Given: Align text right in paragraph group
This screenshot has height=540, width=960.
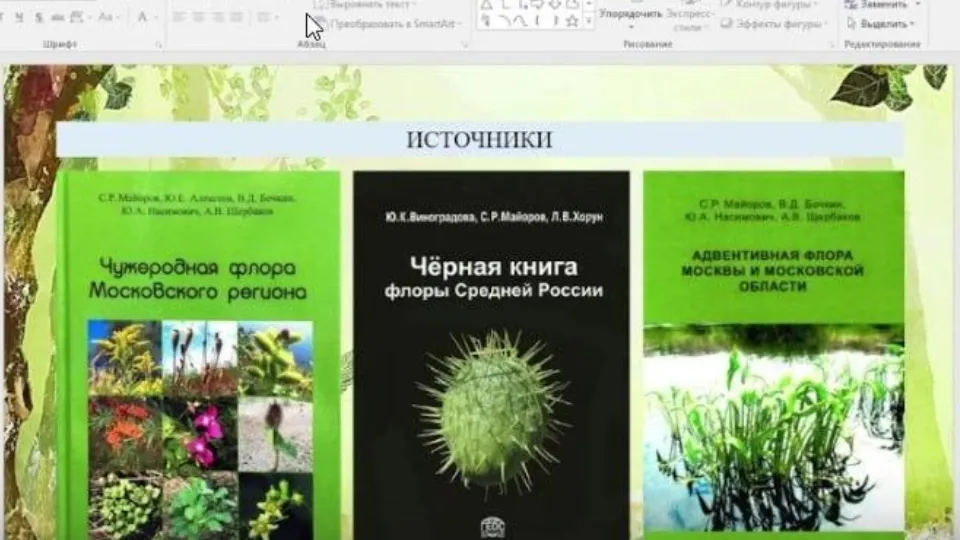Looking at the screenshot, I should 217,17.
